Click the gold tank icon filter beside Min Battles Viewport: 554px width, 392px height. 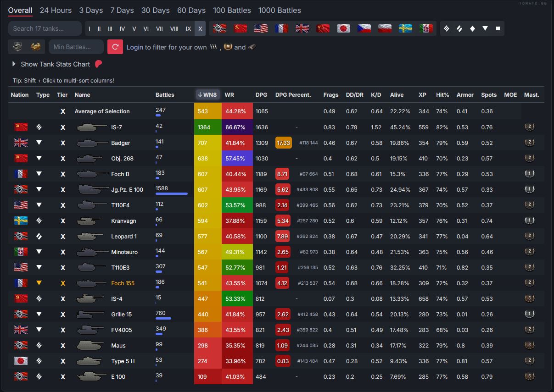point(35,47)
